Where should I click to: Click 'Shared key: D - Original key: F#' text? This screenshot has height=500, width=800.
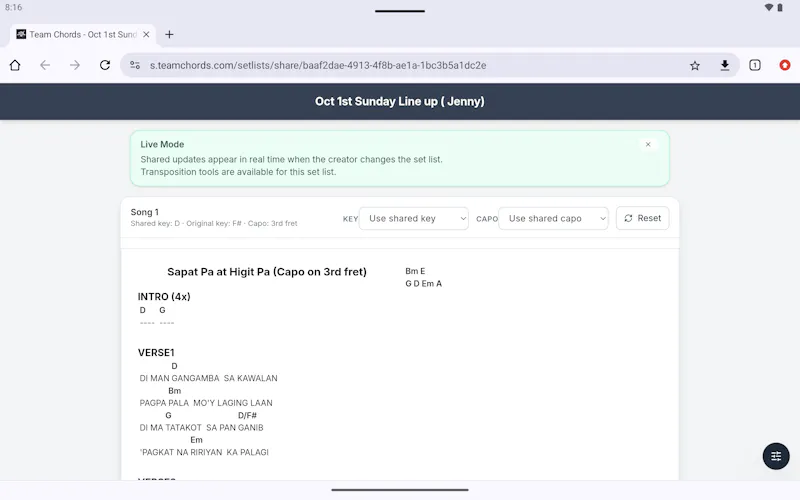pos(214,223)
